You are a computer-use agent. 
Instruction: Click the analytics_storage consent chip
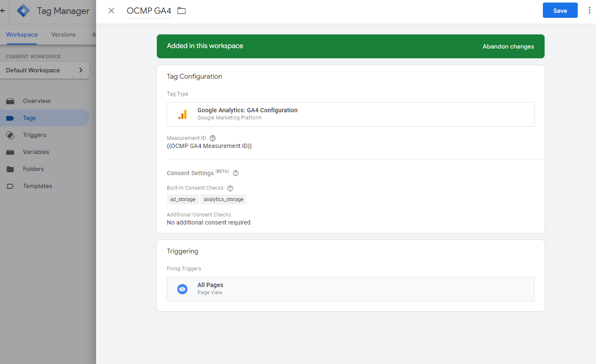tap(224, 199)
